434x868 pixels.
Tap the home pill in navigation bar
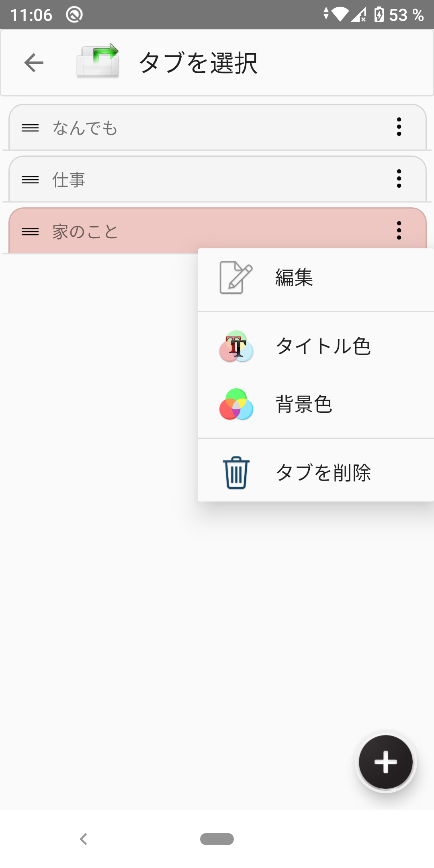[x=217, y=839]
